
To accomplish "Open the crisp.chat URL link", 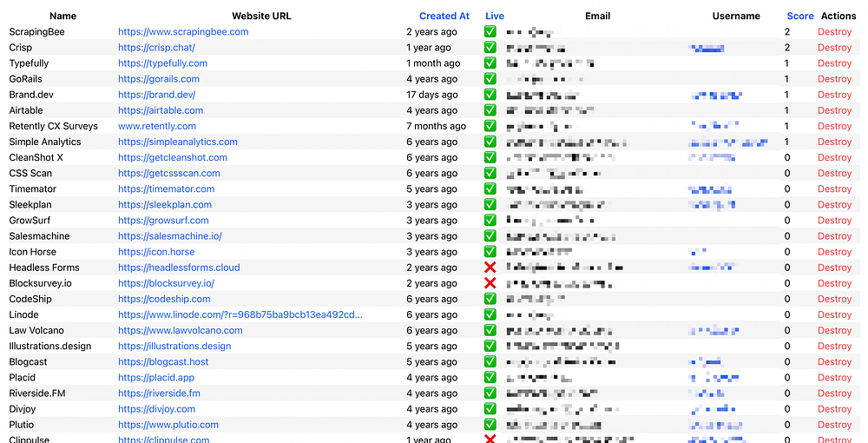I will pyautogui.click(x=156, y=48).
